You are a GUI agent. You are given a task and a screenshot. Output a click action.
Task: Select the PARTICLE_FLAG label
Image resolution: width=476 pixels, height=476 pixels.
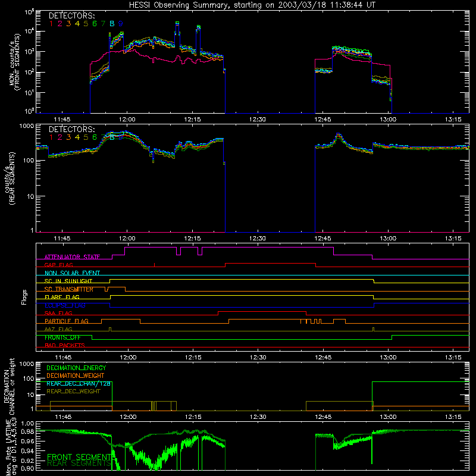coord(67,321)
